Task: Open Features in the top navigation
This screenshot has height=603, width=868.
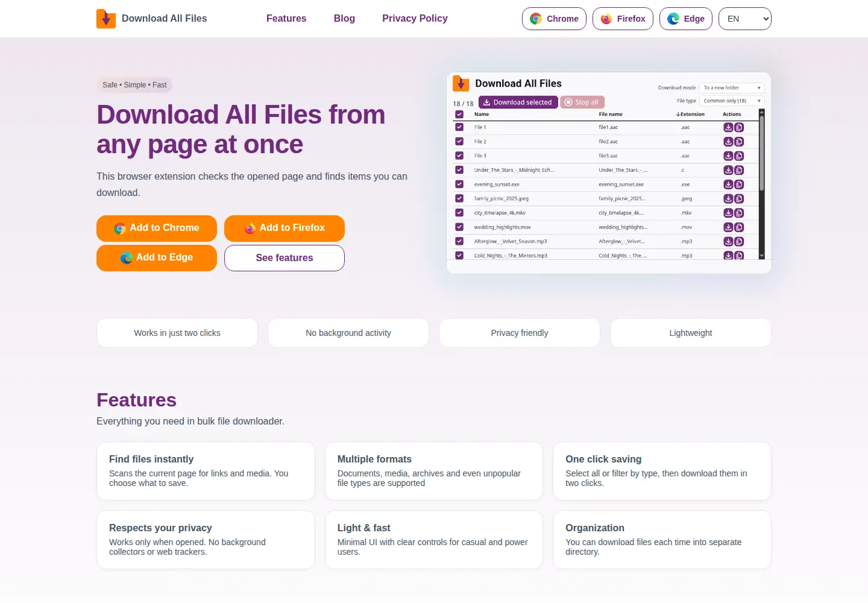Action: (x=286, y=19)
